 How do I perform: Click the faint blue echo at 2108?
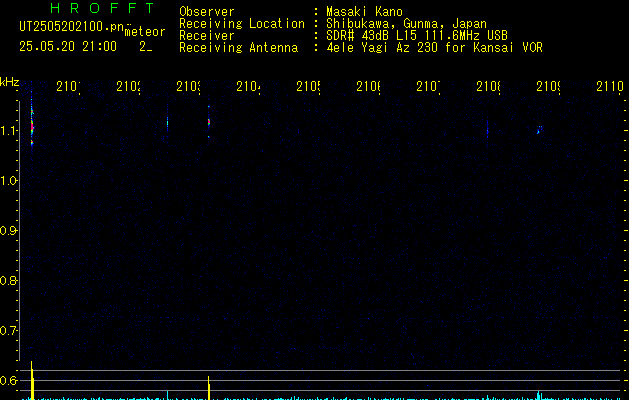click(x=487, y=130)
